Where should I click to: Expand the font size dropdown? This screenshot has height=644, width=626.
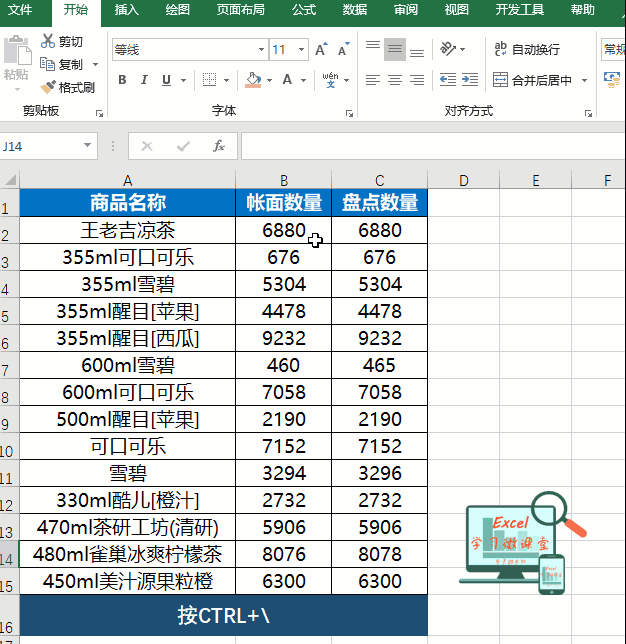tap(301, 50)
